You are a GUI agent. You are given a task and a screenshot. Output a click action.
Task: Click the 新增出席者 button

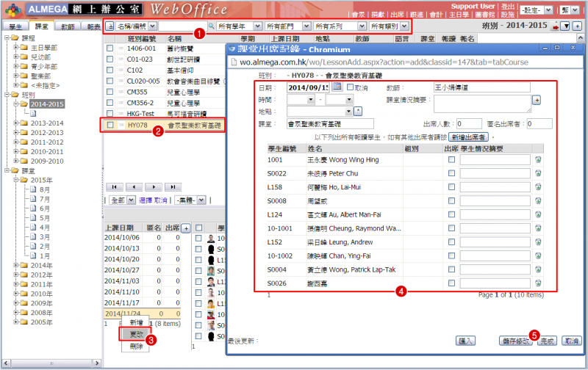(468, 137)
